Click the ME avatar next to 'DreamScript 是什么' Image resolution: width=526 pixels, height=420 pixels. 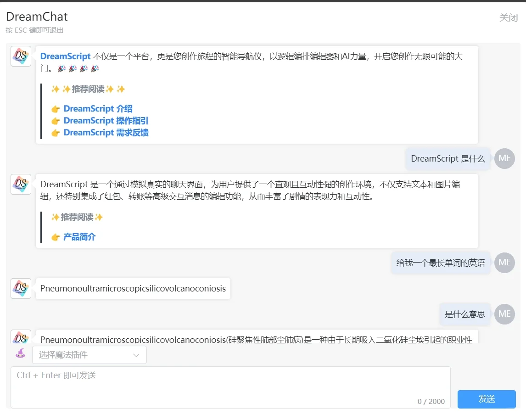pos(504,158)
